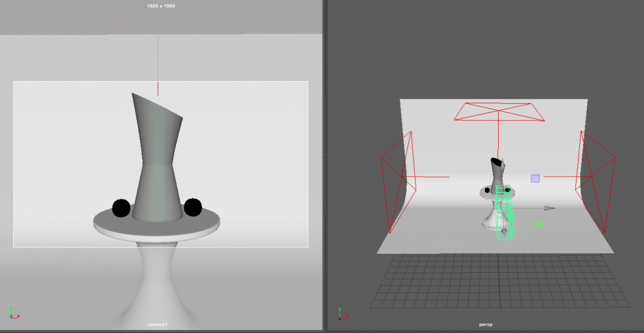Image resolution: width=644 pixels, height=333 pixels.
Task: Select the left red area light wireframe
Action: 397,180
